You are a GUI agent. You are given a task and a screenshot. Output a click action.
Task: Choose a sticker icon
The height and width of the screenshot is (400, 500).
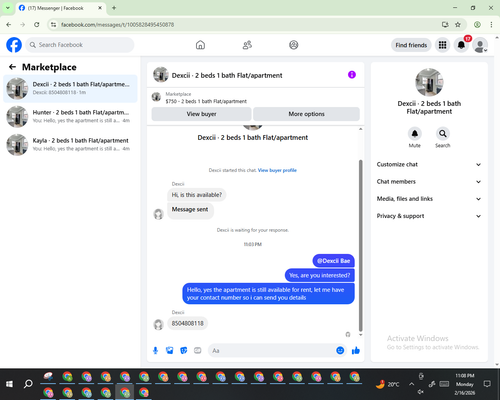[x=184, y=350]
